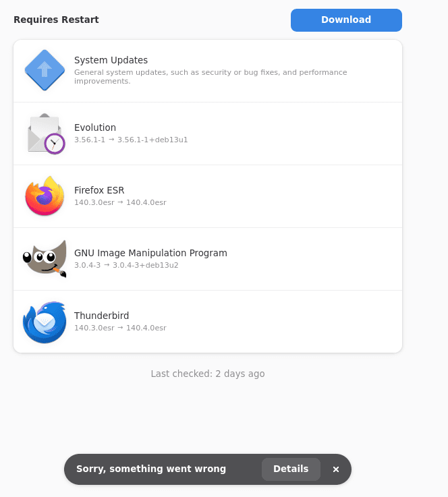The image size is (448, 497).
Task: Open the Evolution update row title
Action: 95,127
